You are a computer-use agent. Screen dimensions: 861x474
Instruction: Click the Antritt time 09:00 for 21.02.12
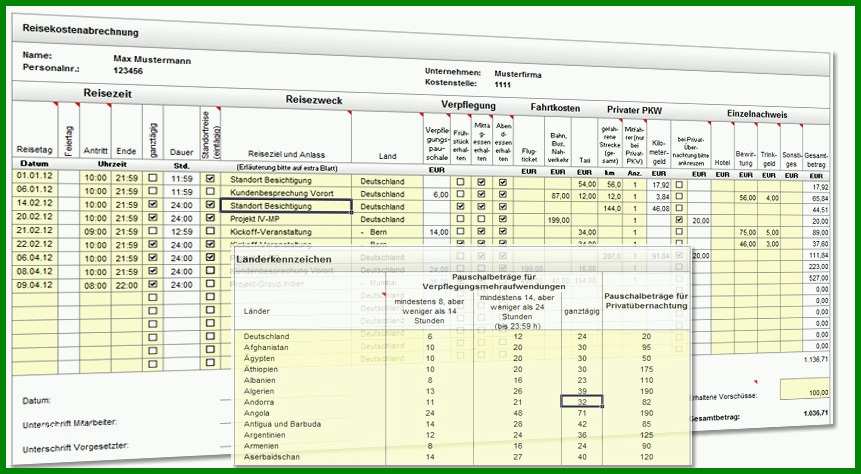pos(96,232)
